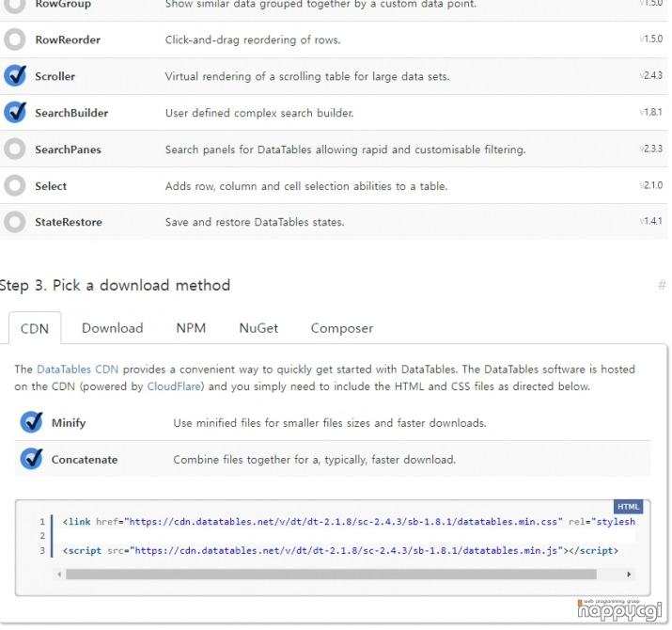Follow the DataTables CDN link
This screenshot has width=672, height=630.
point(78,370)
